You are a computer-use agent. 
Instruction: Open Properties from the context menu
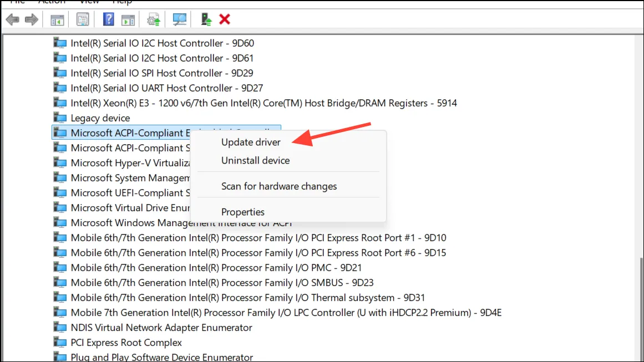(243, 212)
